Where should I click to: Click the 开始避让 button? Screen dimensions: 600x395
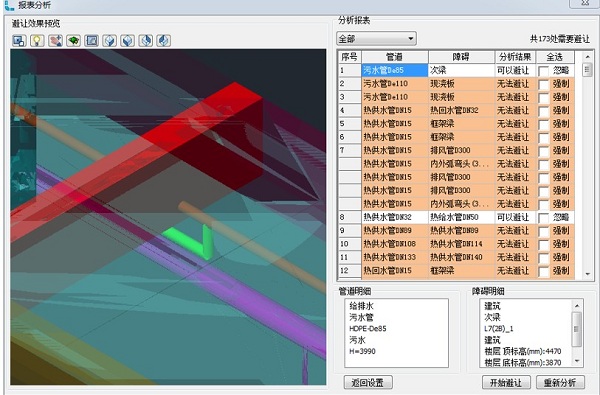tap(506, 382)
